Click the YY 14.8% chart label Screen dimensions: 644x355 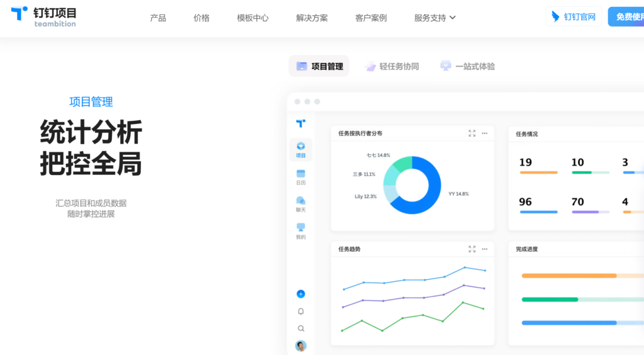click(x=458, y=194)
